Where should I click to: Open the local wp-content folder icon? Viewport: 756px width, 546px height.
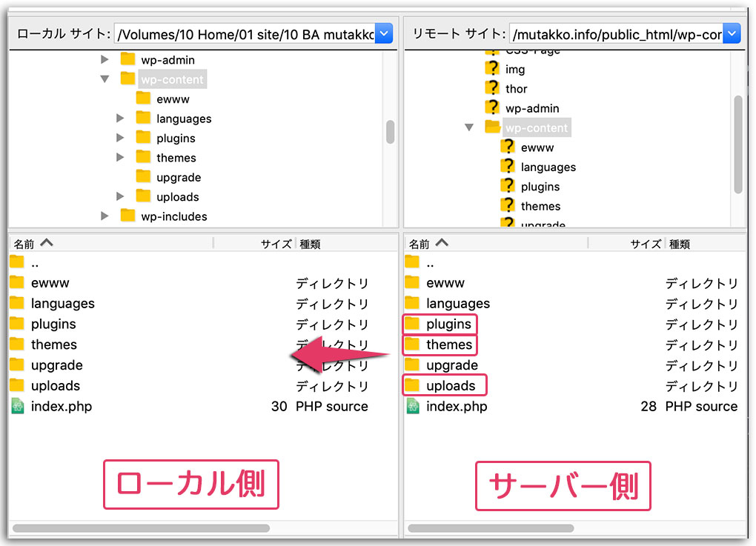click(x=127, y=79)
